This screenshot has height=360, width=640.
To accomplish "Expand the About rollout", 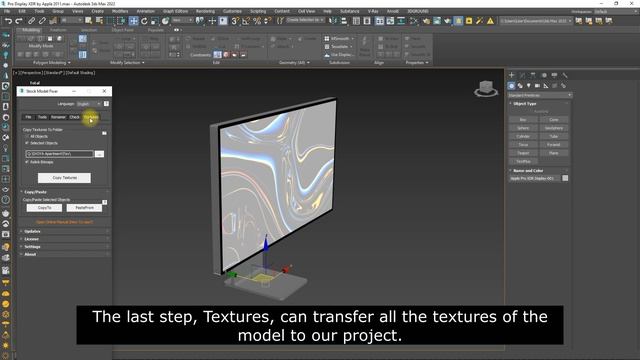I will [x=64, y=254].
